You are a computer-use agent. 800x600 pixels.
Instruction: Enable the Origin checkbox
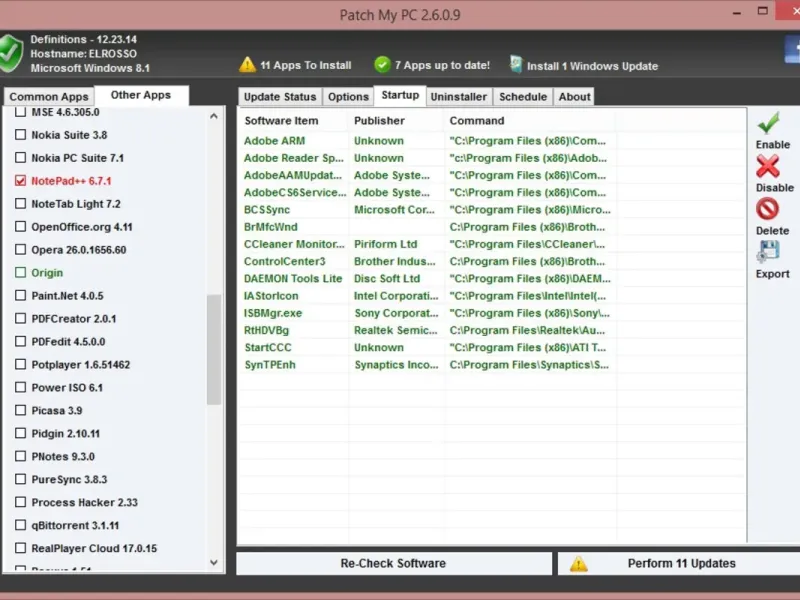click(x=20, y=272)
